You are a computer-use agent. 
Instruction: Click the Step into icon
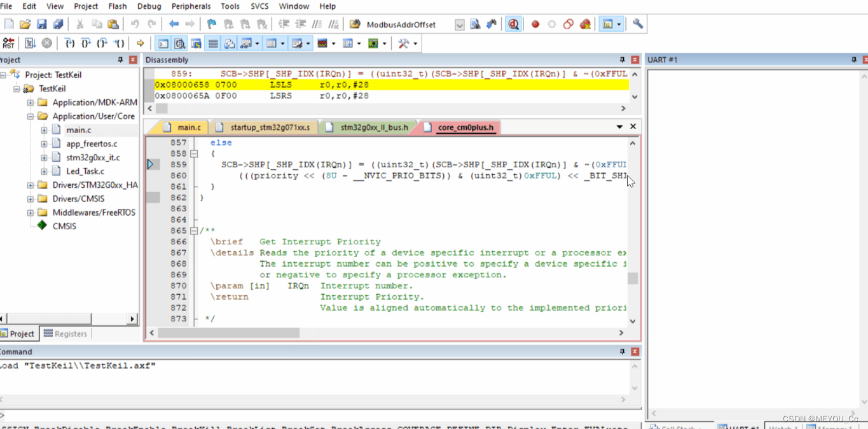pos(69,43)
